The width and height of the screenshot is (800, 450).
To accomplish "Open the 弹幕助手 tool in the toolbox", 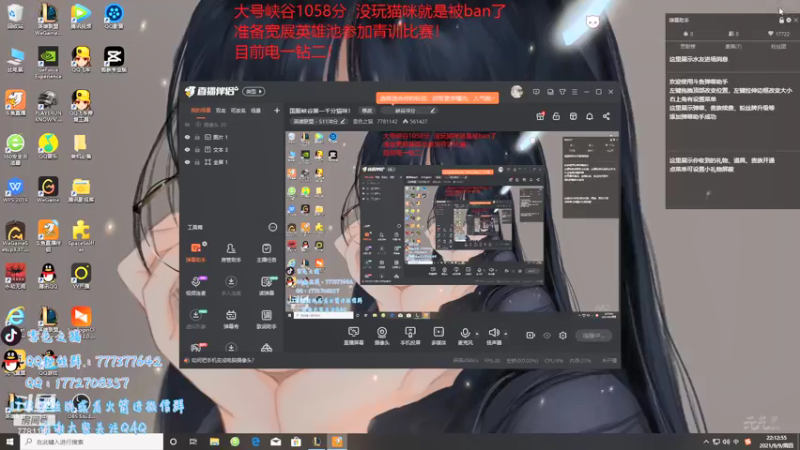I will pos(195,253).
